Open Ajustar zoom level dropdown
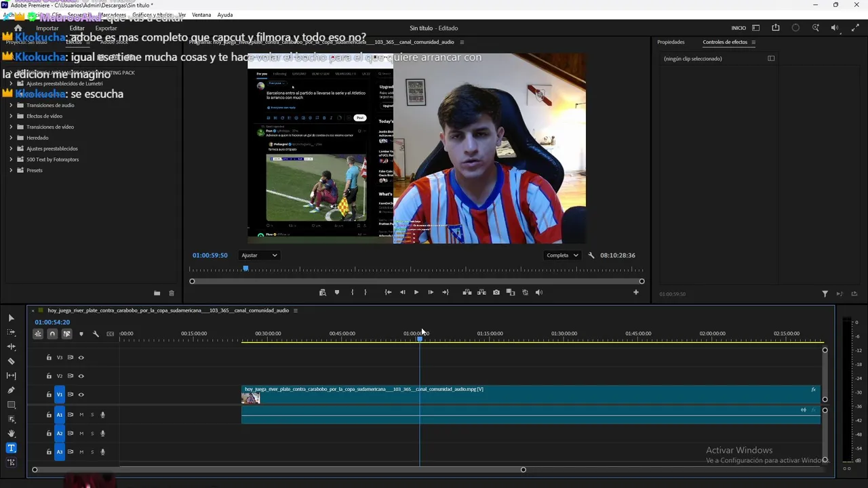The height and width of the screenshot is (488, 868). 259,256
